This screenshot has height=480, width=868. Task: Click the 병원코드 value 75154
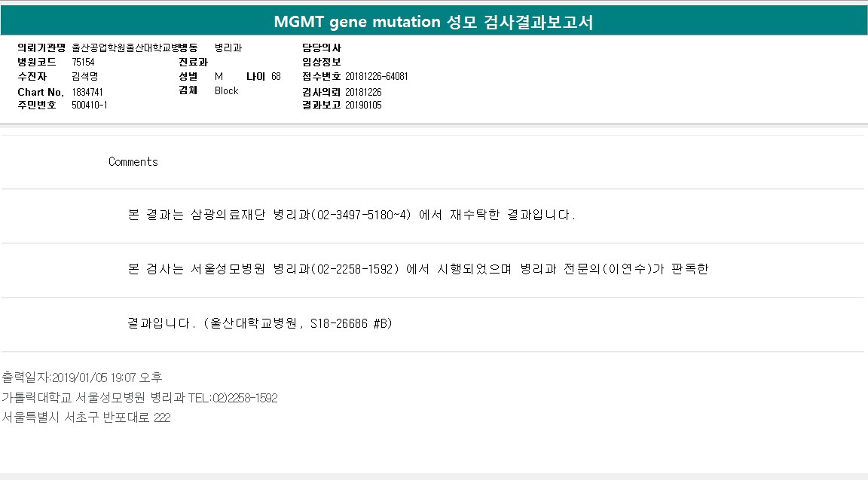pyautogui.click(x=83, y=62)
